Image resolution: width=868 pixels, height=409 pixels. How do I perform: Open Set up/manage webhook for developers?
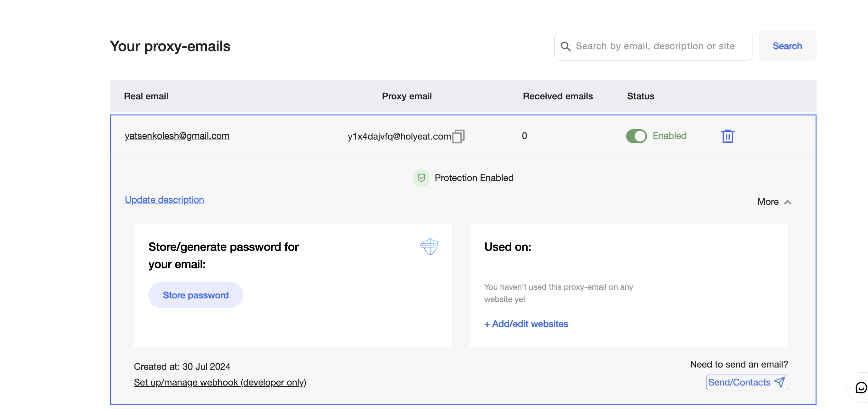click(x=220, y=382)
